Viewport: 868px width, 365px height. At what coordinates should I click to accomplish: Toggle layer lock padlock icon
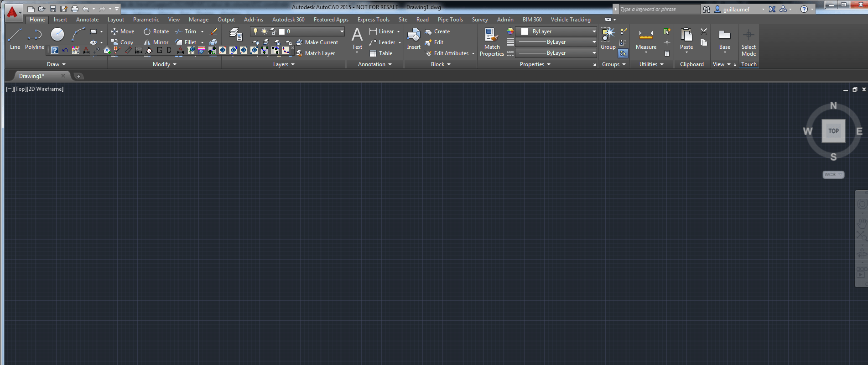click(x=273, y=31)
